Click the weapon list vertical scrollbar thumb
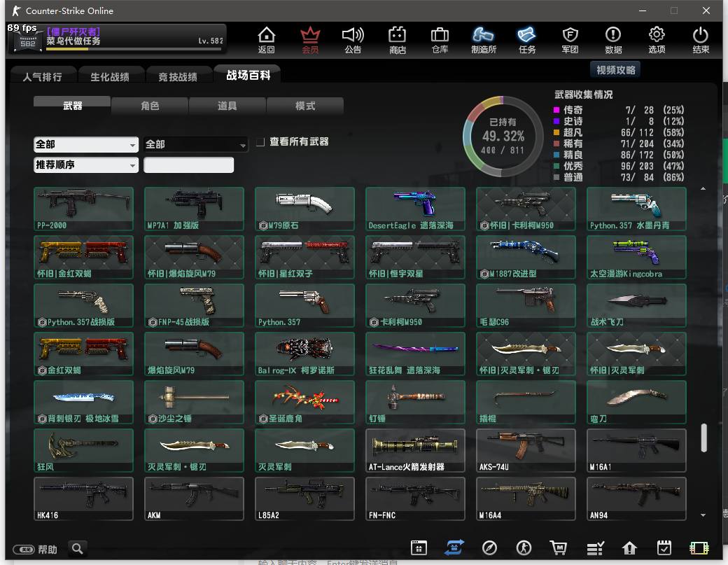728x565 pixels. coord(703,438)
